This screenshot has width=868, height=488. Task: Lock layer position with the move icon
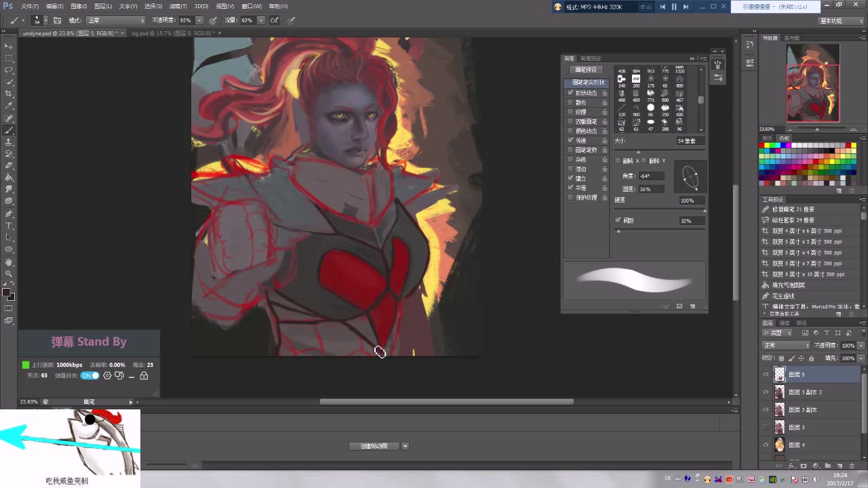(x=801, y=358)
